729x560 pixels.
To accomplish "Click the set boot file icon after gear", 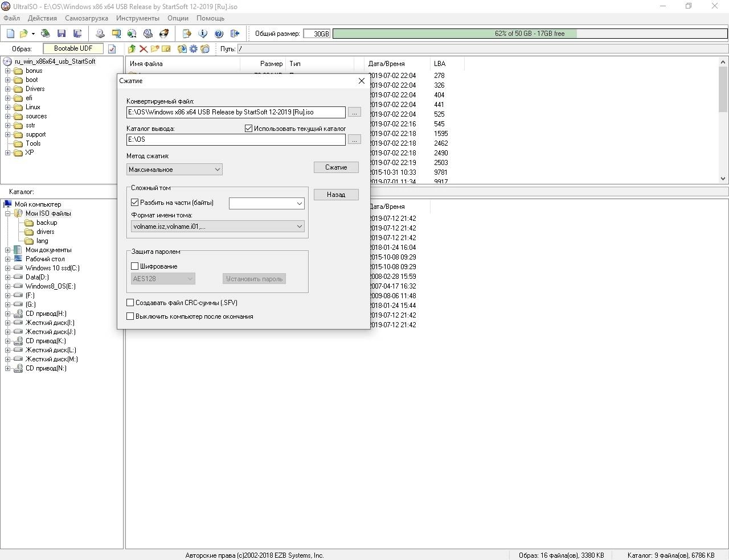I will [205, 49].
